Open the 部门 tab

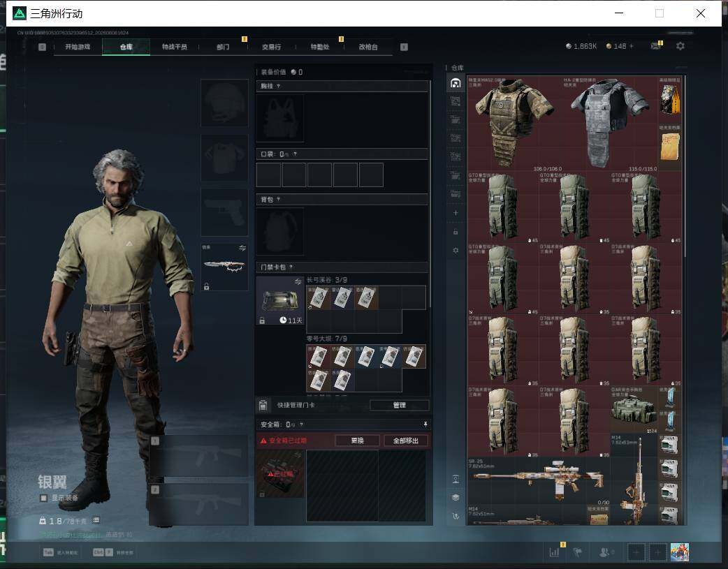point(223,47)
